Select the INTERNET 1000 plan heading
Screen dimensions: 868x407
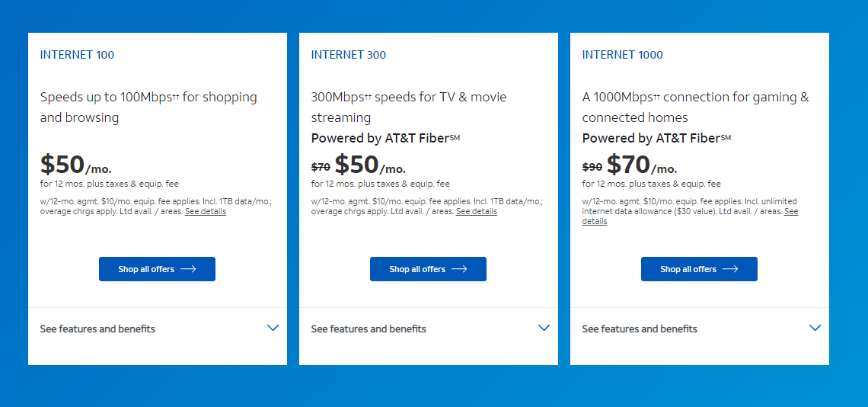(x=622, y=55)
